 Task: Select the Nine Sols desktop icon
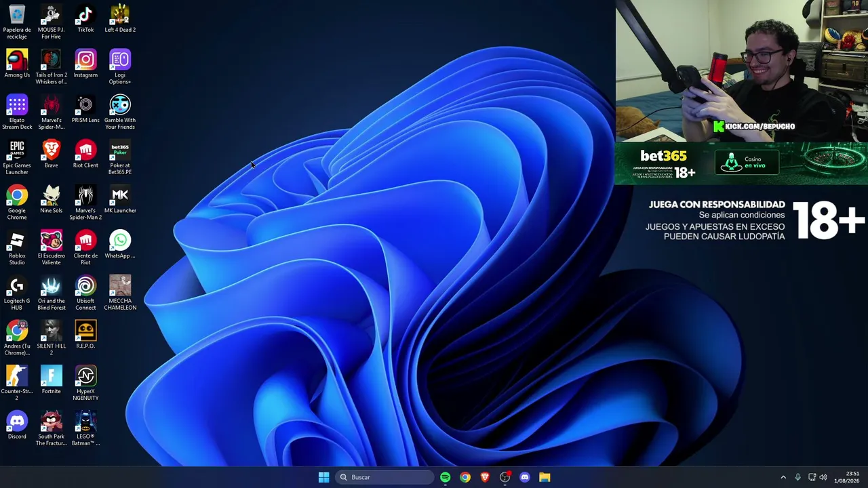pos(51,199)
